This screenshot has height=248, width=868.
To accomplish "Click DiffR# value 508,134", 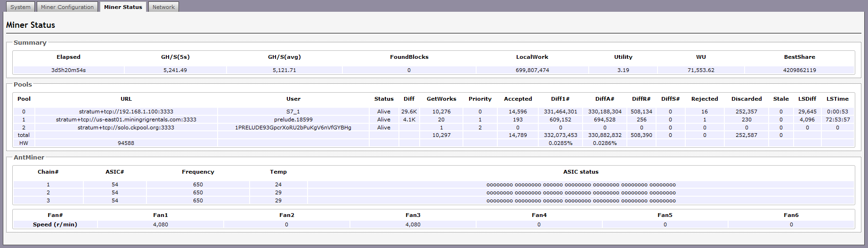I will (x=641, y=112).
